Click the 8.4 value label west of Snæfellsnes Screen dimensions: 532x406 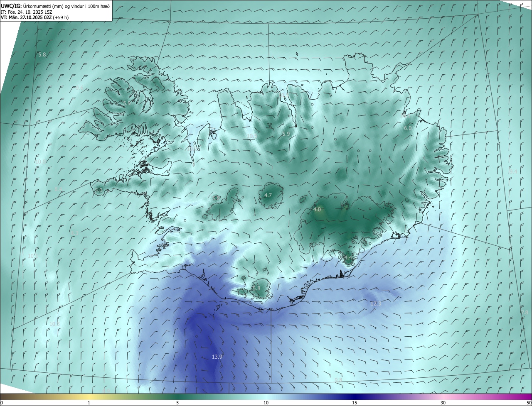(x=58, y=189)
